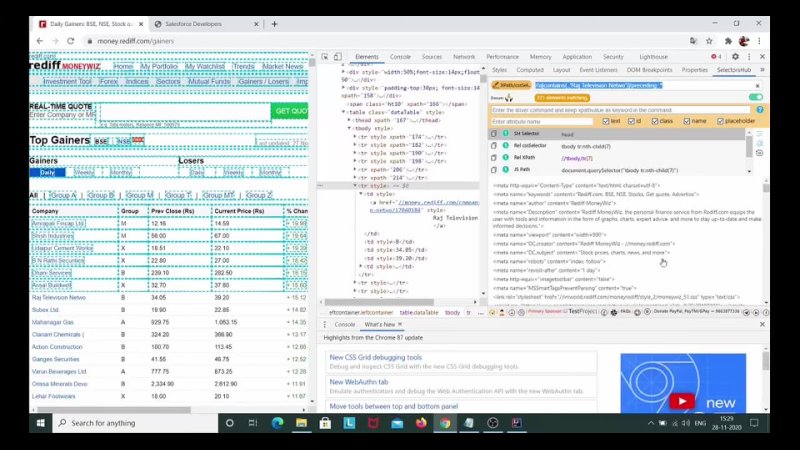Reload the rediff page
Screen dimensions: 800x450
(70, 41)
